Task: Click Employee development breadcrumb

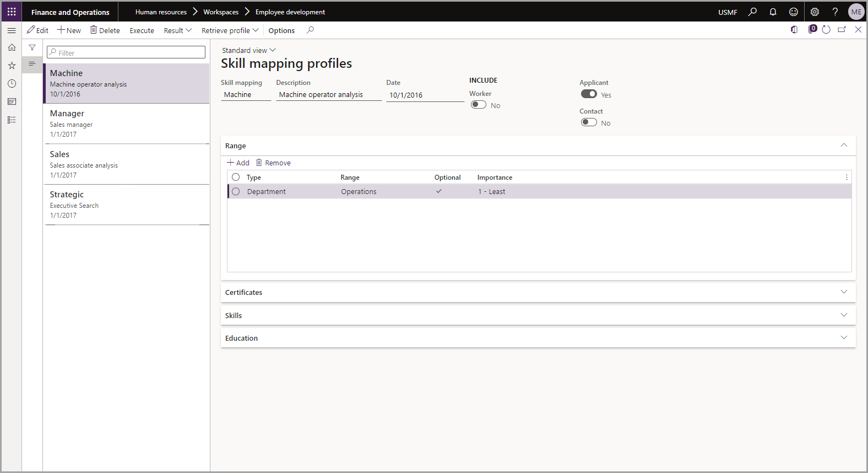Action: pos(290,12)
